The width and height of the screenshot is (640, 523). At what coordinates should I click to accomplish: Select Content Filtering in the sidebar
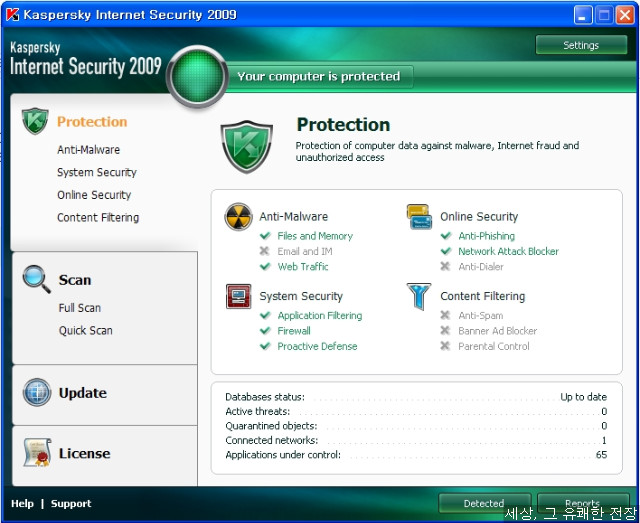point(98,218)
